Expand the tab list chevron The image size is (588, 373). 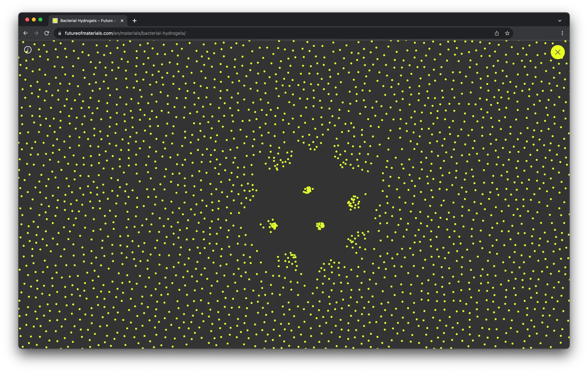(x=560, y=21)
